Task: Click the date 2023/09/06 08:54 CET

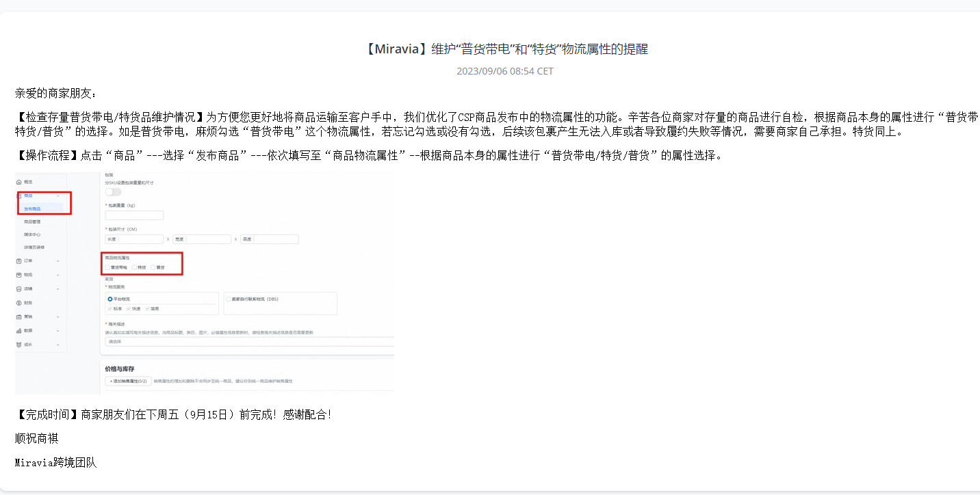Action: [x=505, y=71]
